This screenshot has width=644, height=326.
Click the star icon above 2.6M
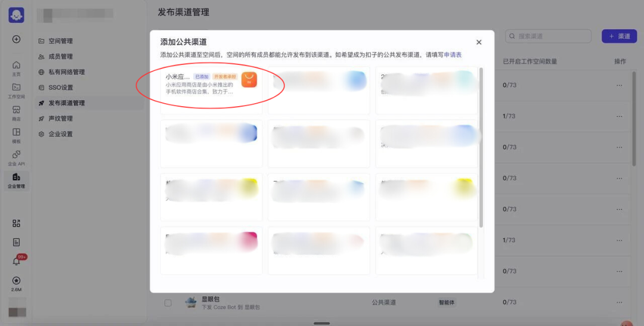pyautogui.click(x=17, y=281)
